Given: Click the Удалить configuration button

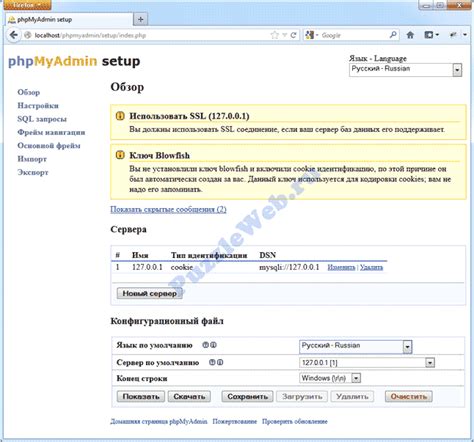Looking at the screenshot, I should 352,396.
